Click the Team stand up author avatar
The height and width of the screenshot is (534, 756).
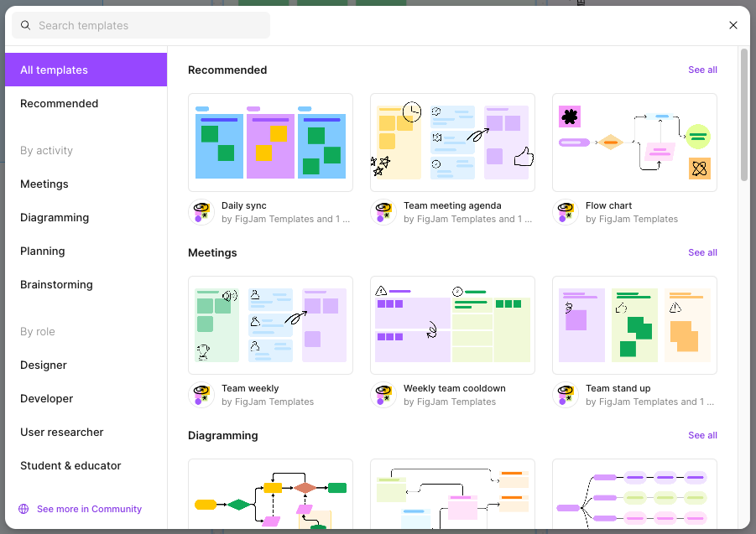[x=565, y=395]
